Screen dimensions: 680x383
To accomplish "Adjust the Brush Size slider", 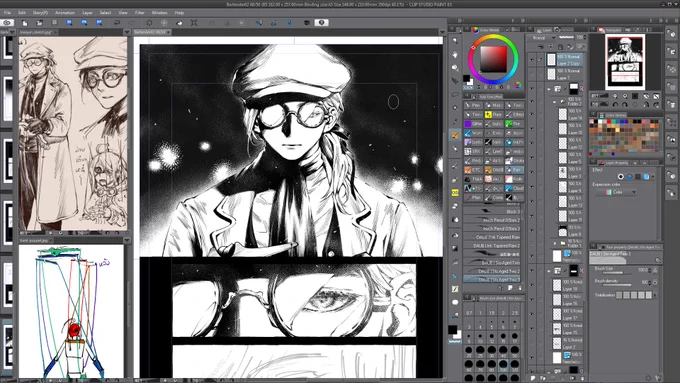I will coord(617,273).
